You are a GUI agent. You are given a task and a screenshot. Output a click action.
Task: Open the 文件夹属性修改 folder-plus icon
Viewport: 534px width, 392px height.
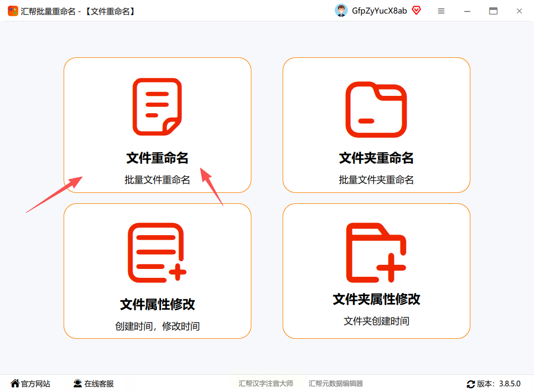coord(376,252)
